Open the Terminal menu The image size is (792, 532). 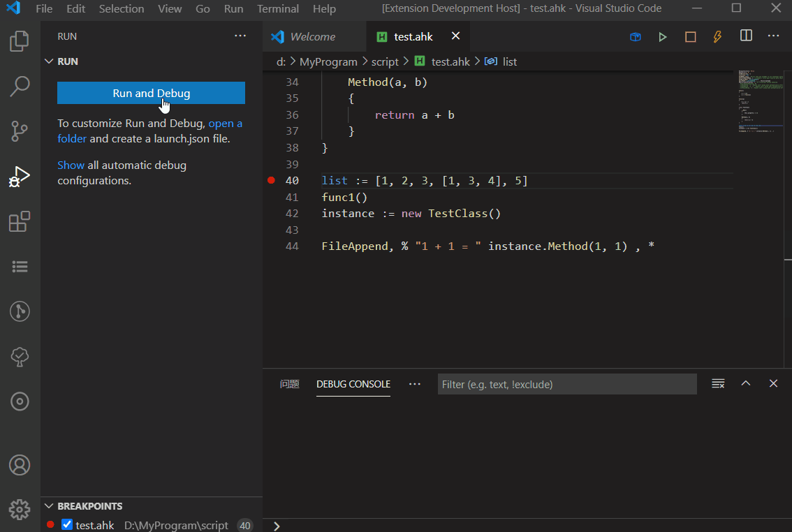pyautogui.click(x=278, y=8)
